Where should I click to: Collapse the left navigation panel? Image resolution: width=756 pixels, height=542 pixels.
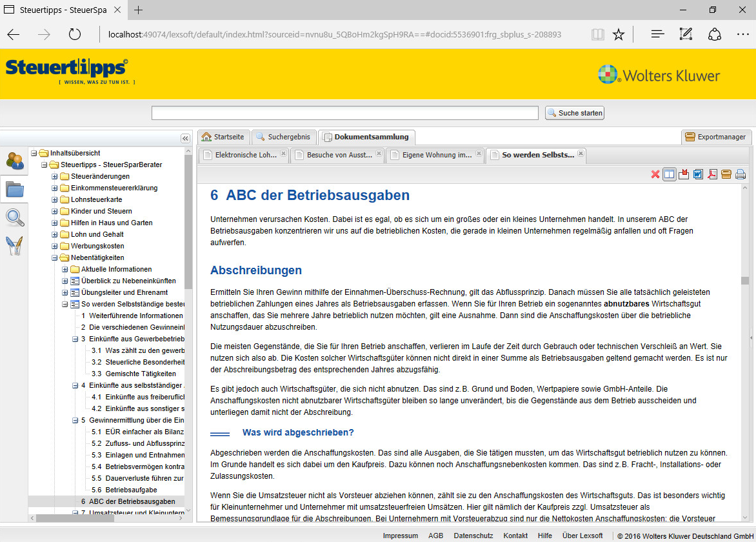(x=185, y=138)
